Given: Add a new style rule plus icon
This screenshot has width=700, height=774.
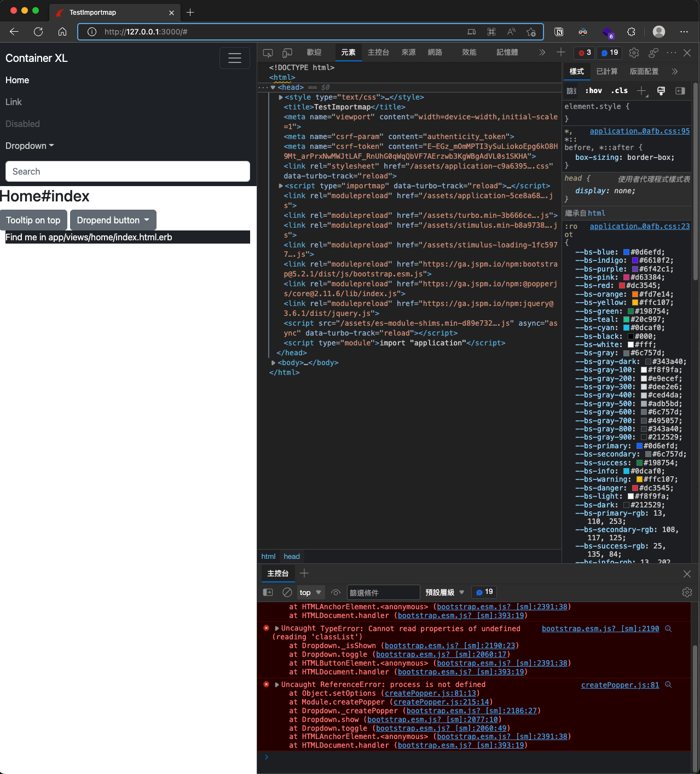Looking at the screenshot, I should pos(642,91).
